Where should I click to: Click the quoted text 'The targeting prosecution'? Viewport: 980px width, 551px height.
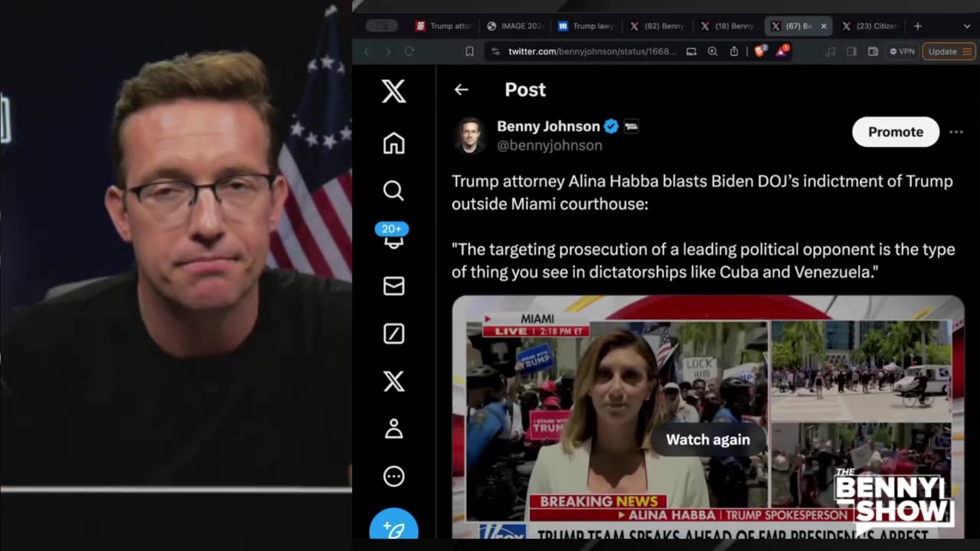pyautogui.click(x=703, y=261)
